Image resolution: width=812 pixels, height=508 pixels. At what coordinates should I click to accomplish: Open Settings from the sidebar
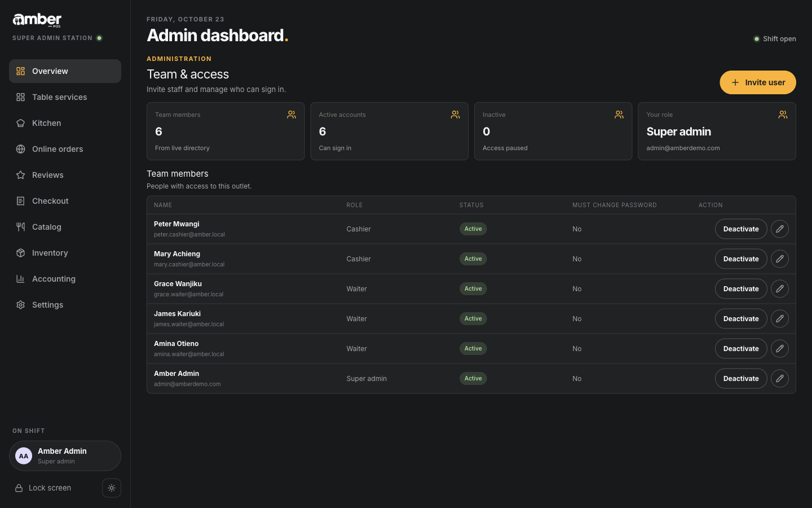click(x=65, y=305)
